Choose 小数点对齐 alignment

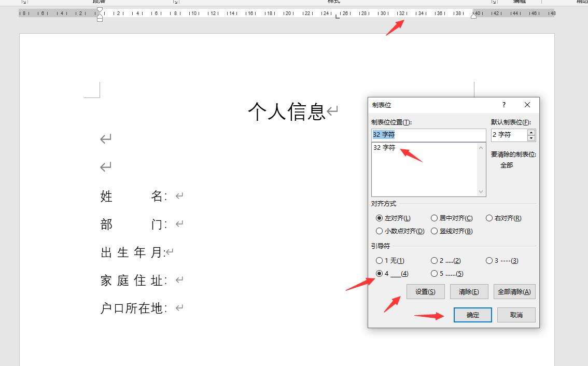380,231
